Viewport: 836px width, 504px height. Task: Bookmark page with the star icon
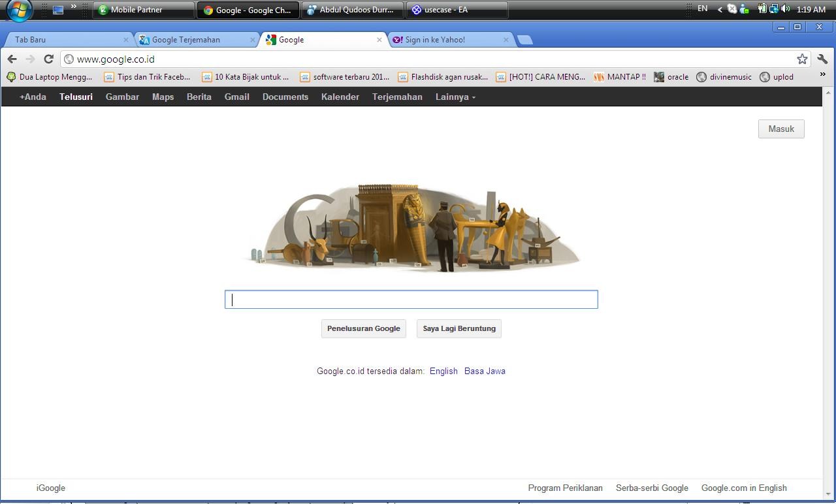coord(802,59)
